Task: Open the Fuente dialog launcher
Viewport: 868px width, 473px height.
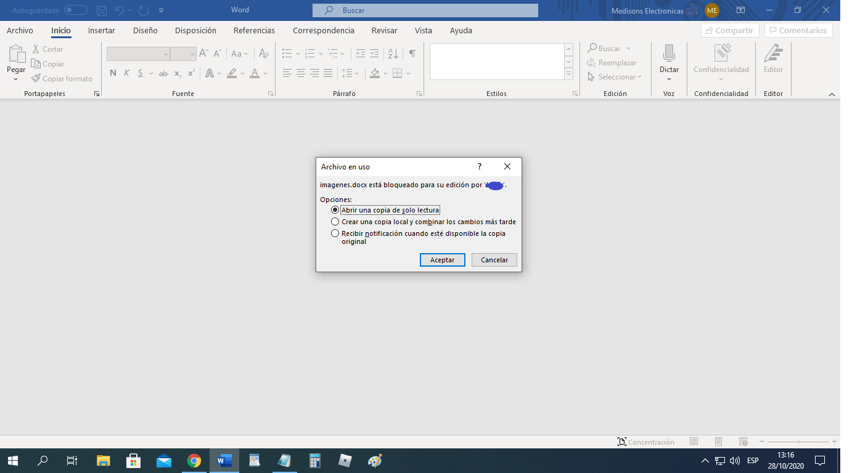Action: coord(271,94)
